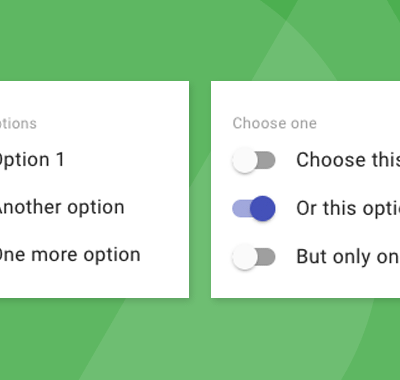Turn off the blue "Or this" switch
This screenshot has height=380, width=400.
pyautogui.click(x=254, y=209)
